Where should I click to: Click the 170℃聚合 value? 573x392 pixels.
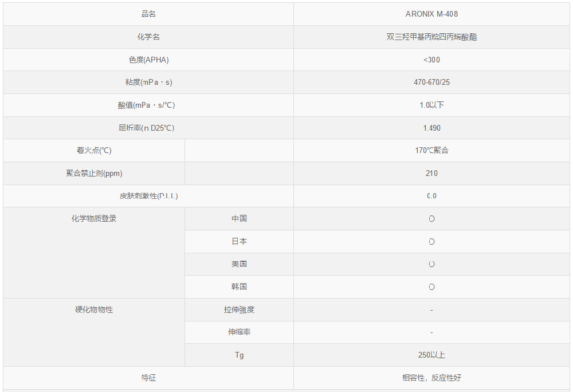point(431,151)
